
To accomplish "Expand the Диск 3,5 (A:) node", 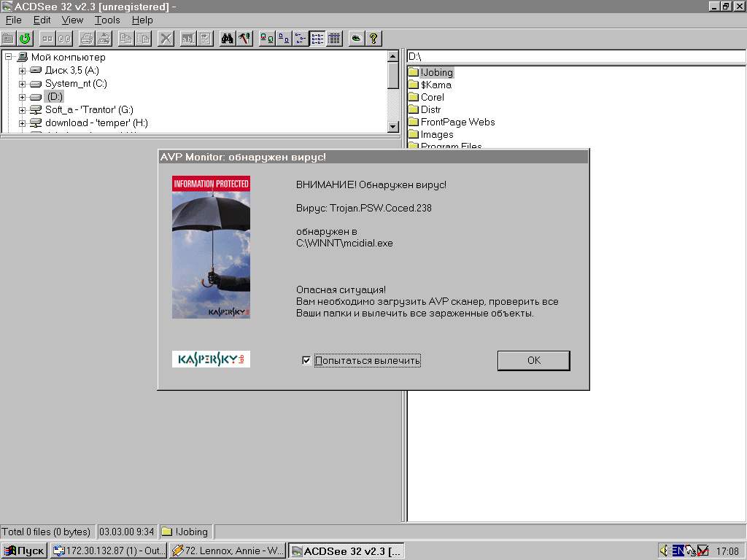I will pos(22,71).
